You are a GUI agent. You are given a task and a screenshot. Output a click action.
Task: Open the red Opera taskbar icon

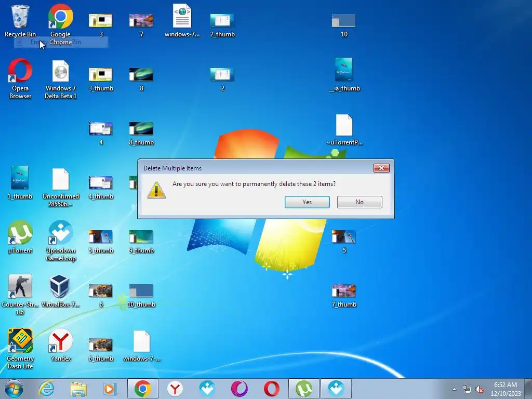coord(271,389)
